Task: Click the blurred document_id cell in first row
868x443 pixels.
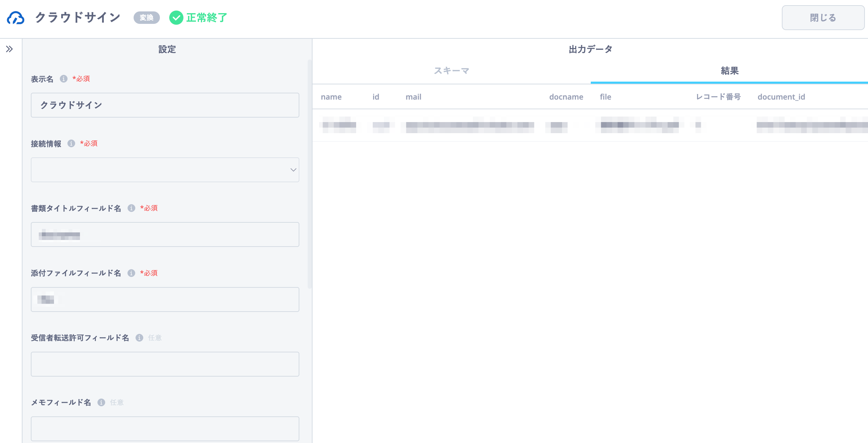Action: [x=812, y=125]
